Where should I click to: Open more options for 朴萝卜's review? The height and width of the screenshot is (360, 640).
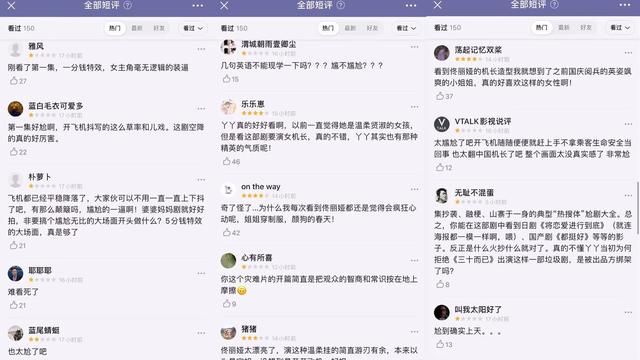pos(201,180)
